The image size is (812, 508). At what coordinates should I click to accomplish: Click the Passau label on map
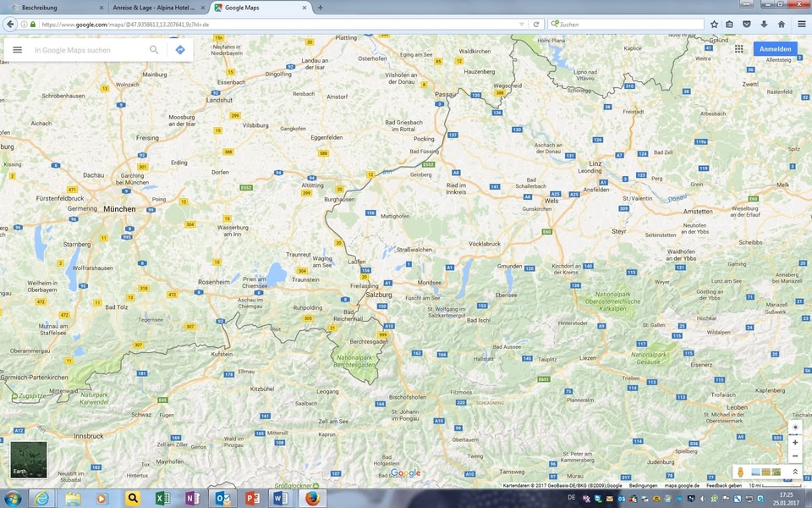[x=446, y=94]
